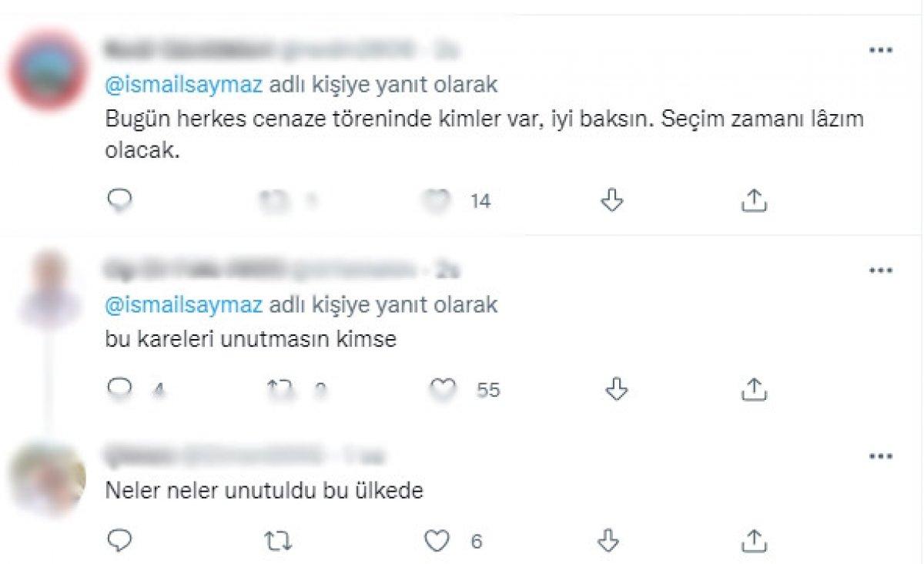Open the @ismailsaymaz profile link in first reply
Viewport: 924px width, 564px height.
coord(182,85)
